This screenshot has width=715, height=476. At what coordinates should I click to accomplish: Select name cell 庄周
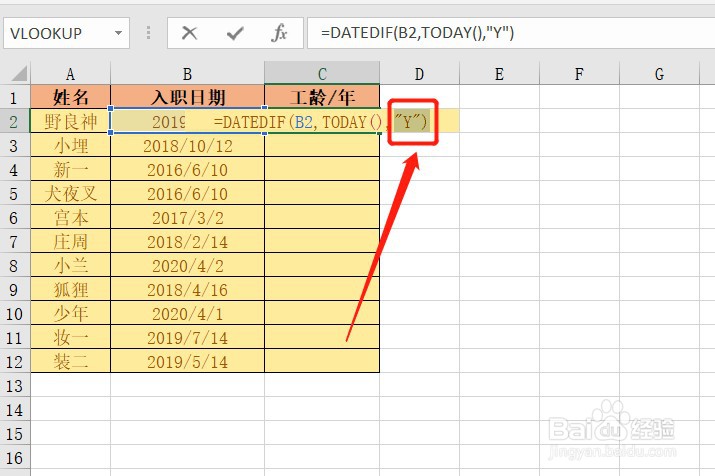coord(70,242)
